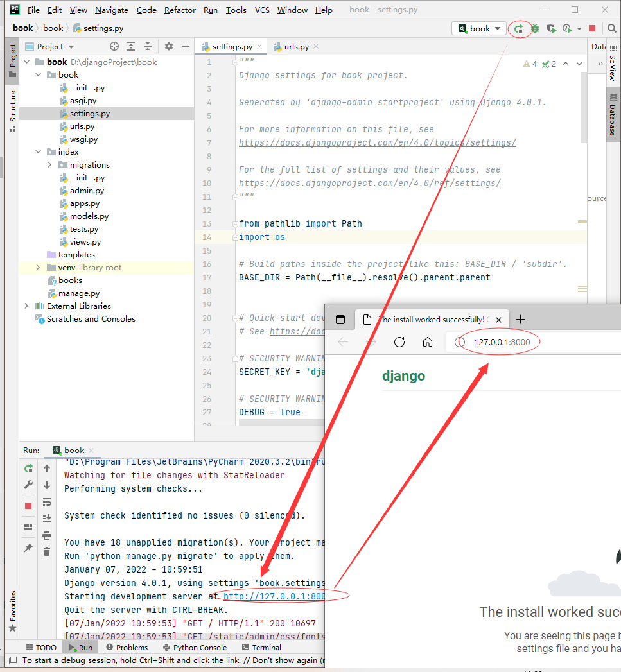This screenshot has height=672, width=621.
Task: Toggle the Favorites side panel
Action: tap(13, 611)
